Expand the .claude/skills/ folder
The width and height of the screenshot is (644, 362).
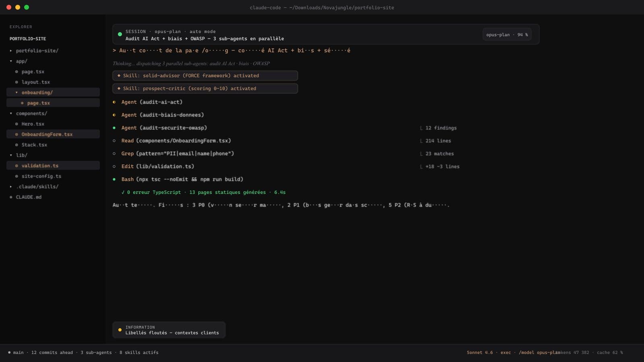(10, 186)
